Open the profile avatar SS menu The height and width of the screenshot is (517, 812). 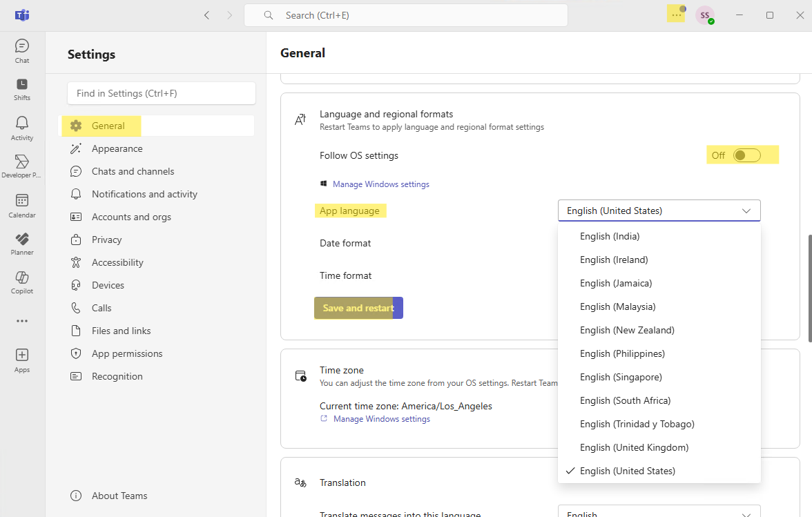point(704,15)
